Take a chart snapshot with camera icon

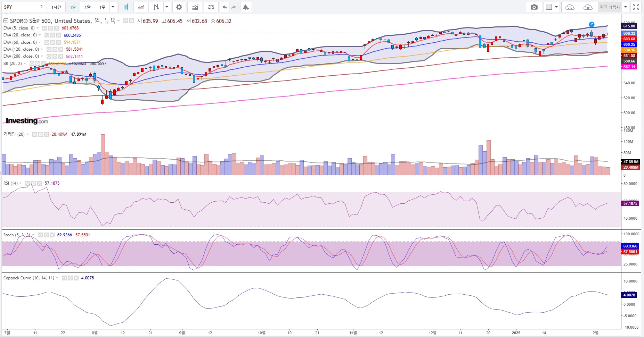[534, 7]
